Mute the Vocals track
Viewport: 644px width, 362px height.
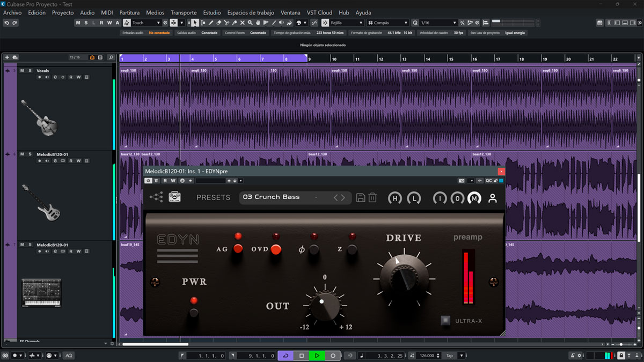coord(22,71)
